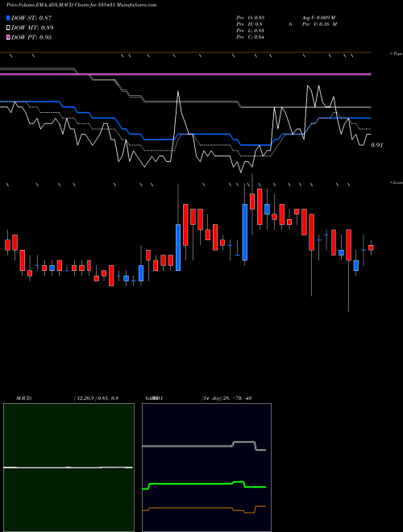Viewport: 403px width, 532px height.
Task: Click the '<Lows' marker label
Action: [x=397, y=183]
